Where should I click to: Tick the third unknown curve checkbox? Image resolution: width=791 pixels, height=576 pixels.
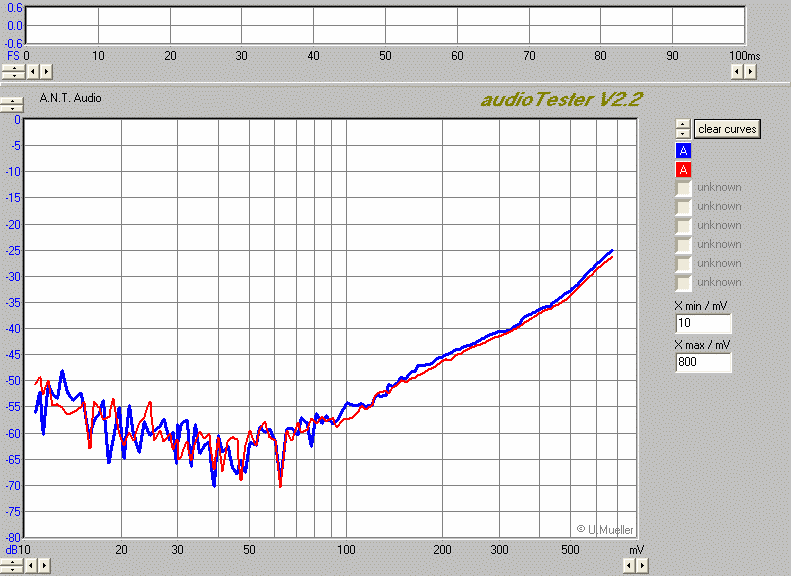click(x=683, y=225)
